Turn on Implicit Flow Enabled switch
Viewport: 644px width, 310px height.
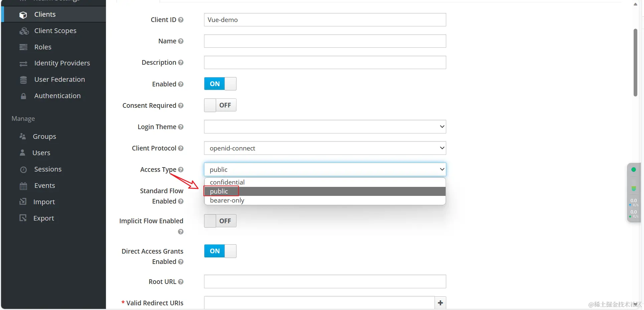click(220, 221)
